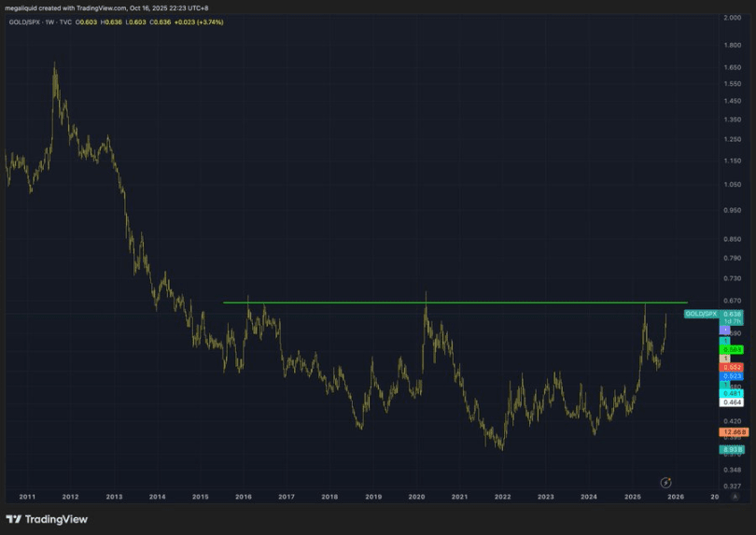Image resolution: width=756 pixels, height=535 pixels.
Task: Click the blue 0.523 price label
Action: pyautogui.click(x=732, y=376)
